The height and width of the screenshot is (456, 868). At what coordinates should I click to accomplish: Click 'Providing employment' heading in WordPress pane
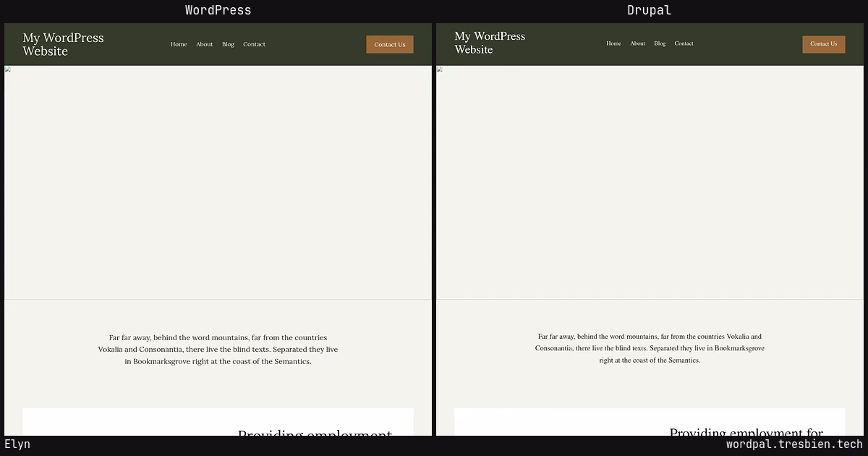315,434
